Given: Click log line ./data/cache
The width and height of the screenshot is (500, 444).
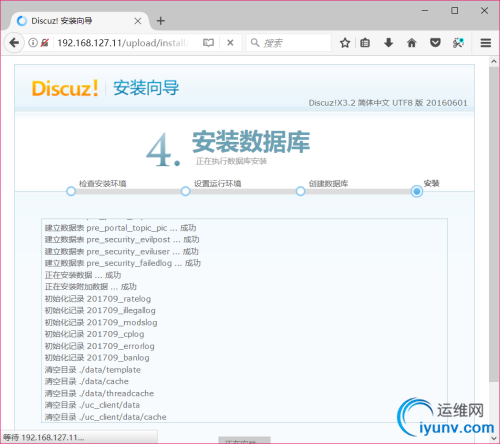Looking at the screenshot, I should click(87, 382).
